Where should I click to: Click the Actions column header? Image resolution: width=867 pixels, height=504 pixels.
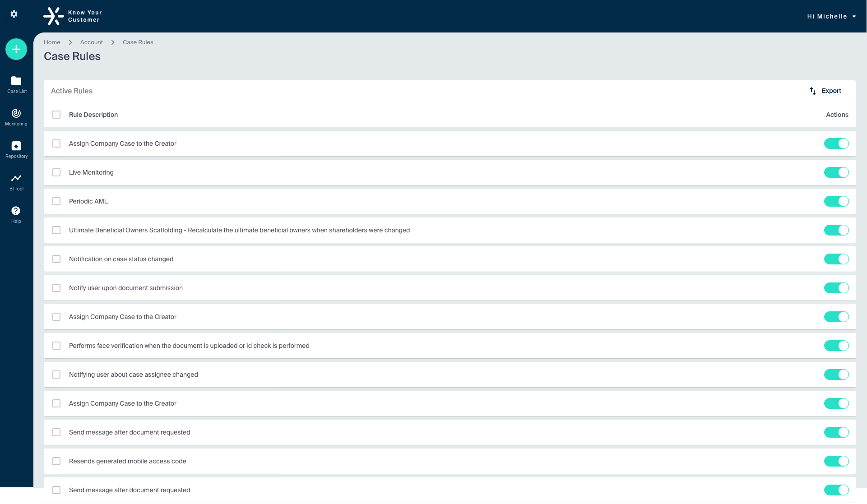tap(837, 115)
